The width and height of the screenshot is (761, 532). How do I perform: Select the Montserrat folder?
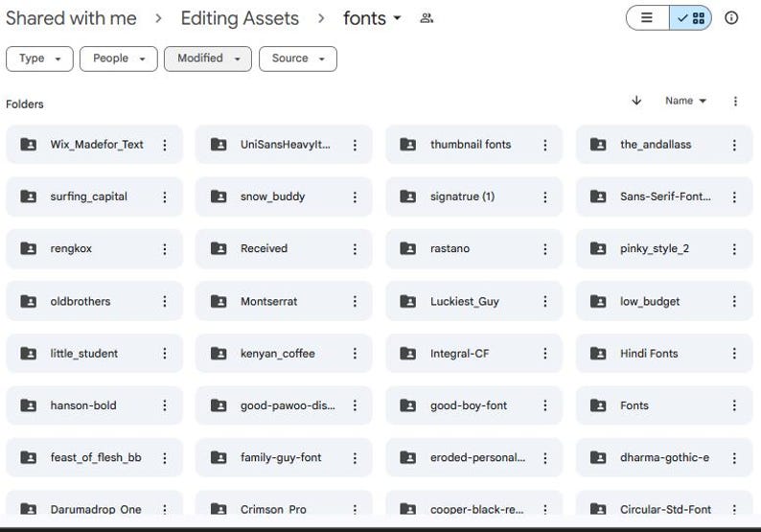click(284, 301)
